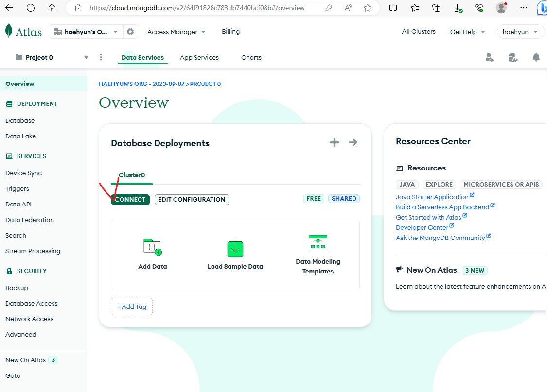Click the password key icon

pyautogui.click(x=329, y=8)
